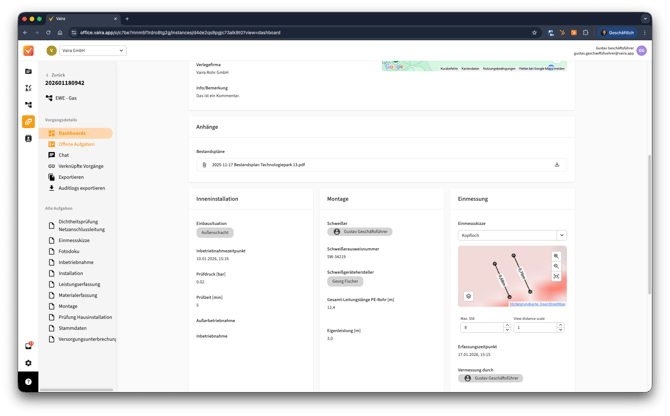This screenshot has height=416, width=670.
Task: Open the Offene Aufgaben section
Action: pyautogui.click(x=76, y=144)
